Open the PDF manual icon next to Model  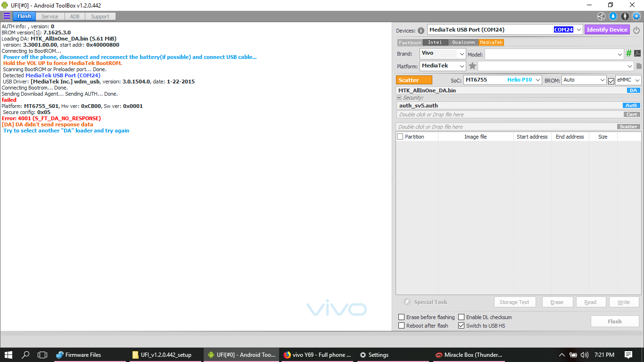coord(637,54)
